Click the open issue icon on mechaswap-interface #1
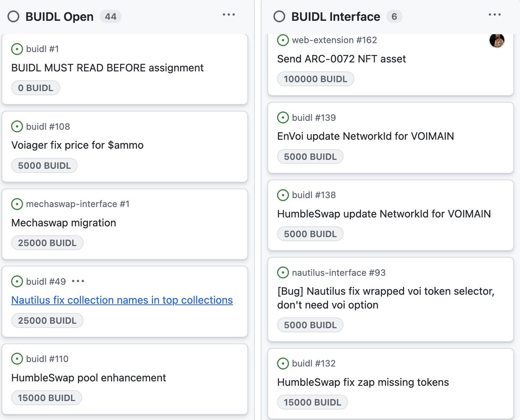 [17, 204]
